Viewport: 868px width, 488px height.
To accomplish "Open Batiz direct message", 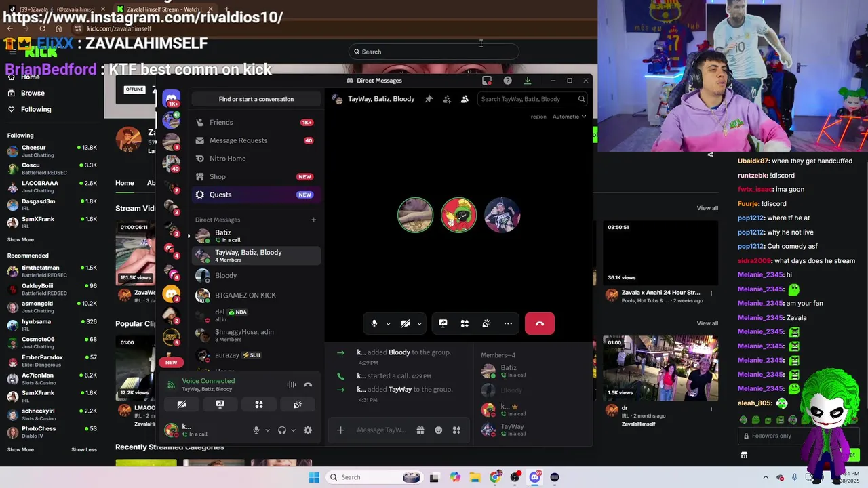I will (x=256, y=236).
